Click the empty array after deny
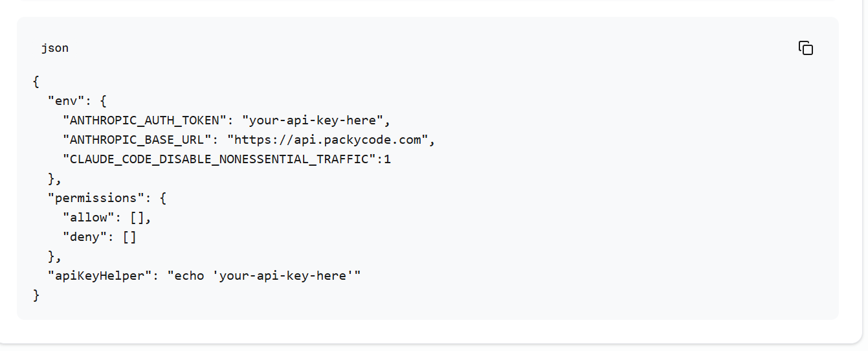The height and width of the screenshot is (351, 868). [x=129, y=237]
